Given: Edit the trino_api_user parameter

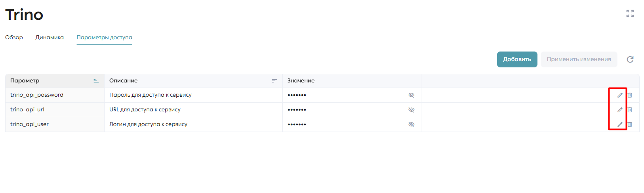Looking at the screenshot, I should [620, 124].
